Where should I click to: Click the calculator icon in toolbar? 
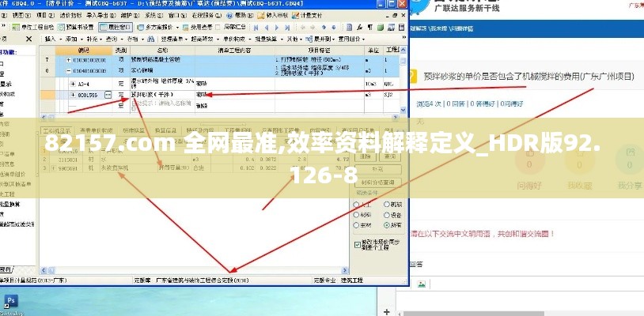tap(350, 28)
